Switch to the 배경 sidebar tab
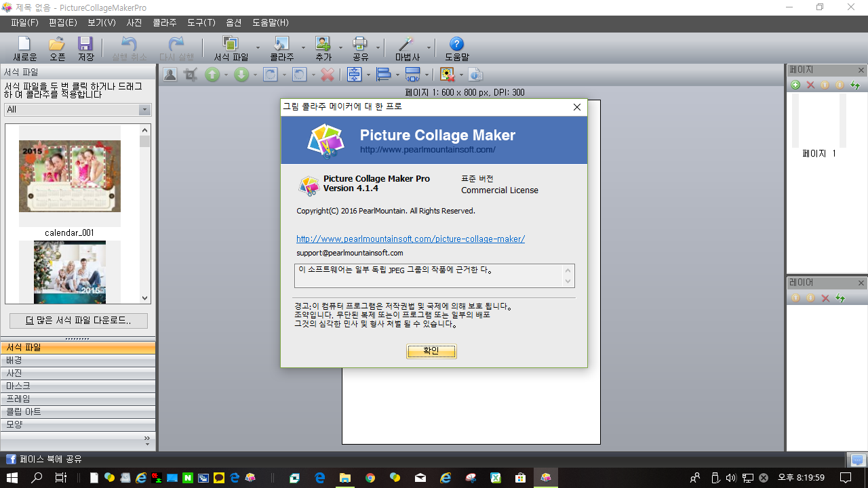This screenshot has width=868, height=488. click(x=77, y=360)
